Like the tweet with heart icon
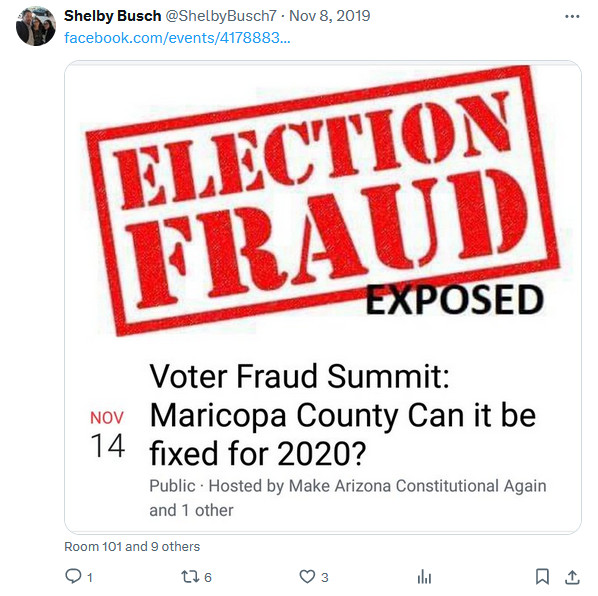The height and width of the screenshot is (596, 598). pyautogui.click(x=307, y=577)
